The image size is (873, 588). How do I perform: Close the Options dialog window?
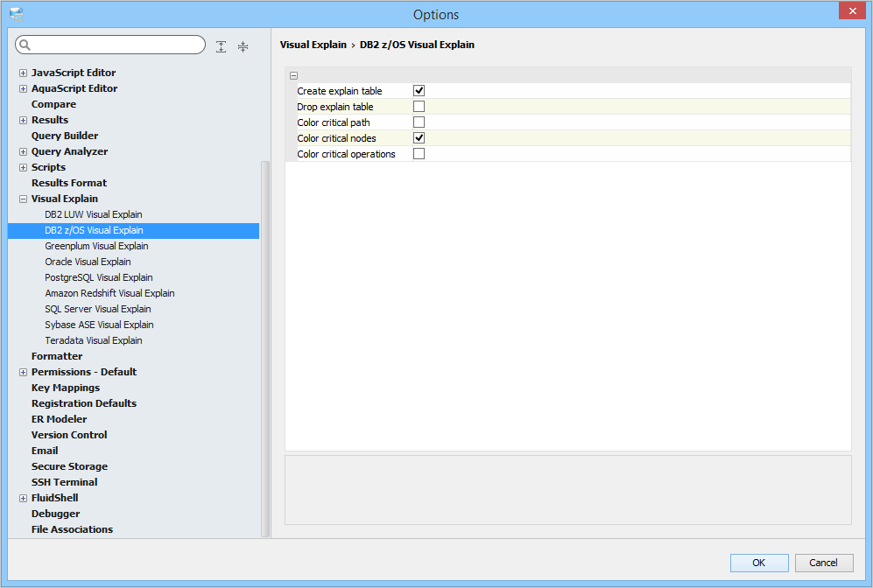(x=852, y=10)
